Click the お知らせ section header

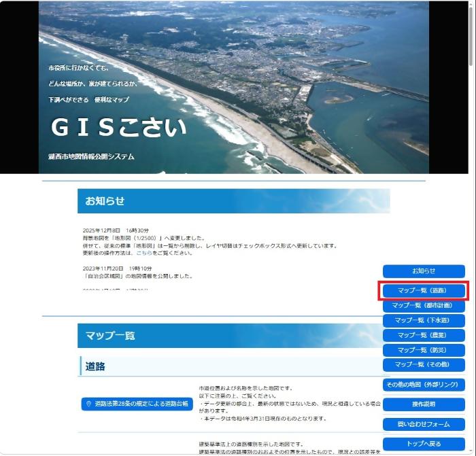point(234,201)
